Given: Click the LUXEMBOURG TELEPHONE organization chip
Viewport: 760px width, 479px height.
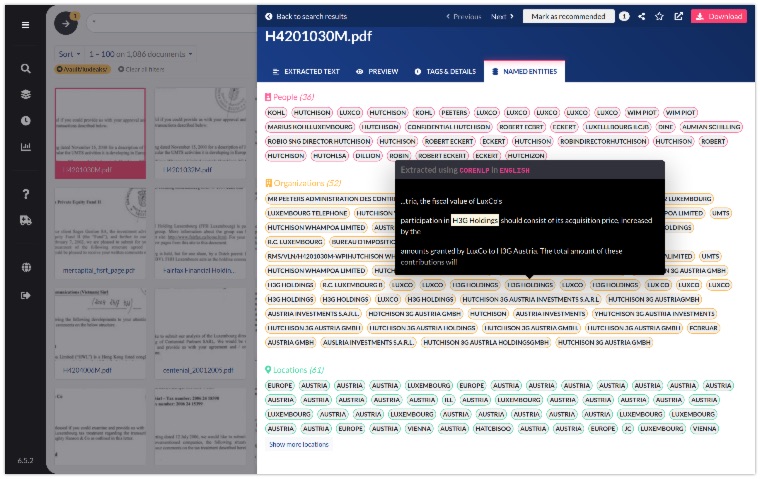Looking at the screenshot, I should 307,213.
